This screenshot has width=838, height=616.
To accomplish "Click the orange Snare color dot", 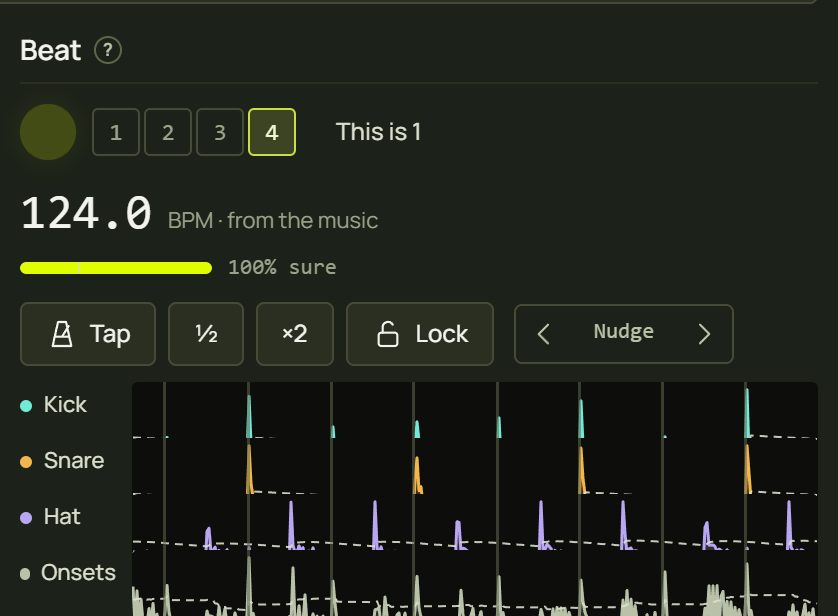I will 26,462.
